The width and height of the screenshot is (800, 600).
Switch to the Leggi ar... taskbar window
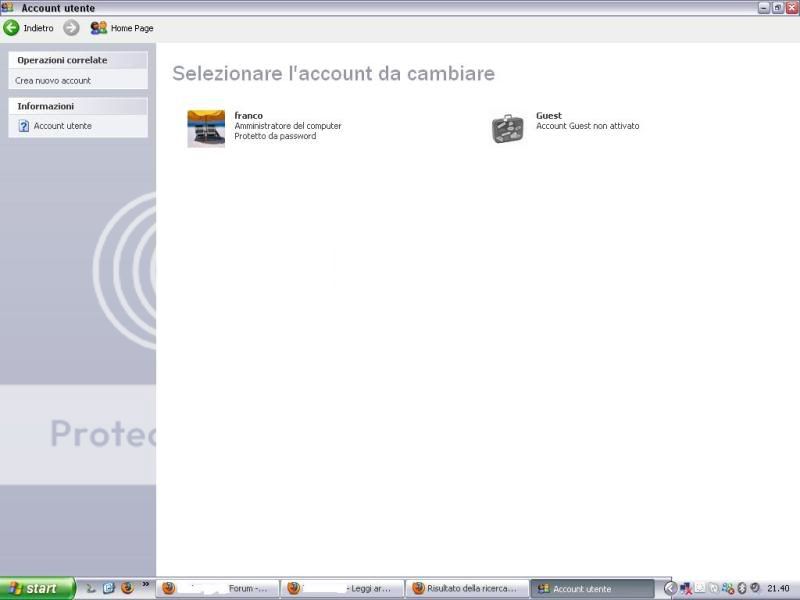click(343, 589)
